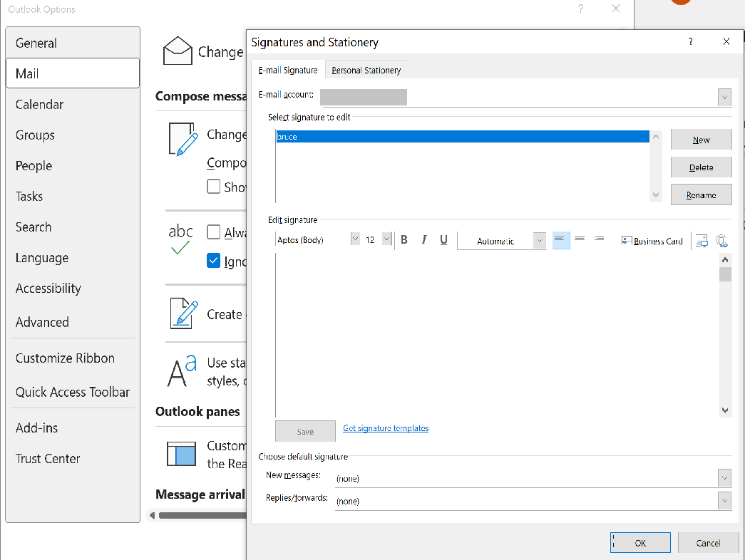This screenshot has height=560, width=745.
Task: Open Get signature templates link
Action: [x=386, y=428]
